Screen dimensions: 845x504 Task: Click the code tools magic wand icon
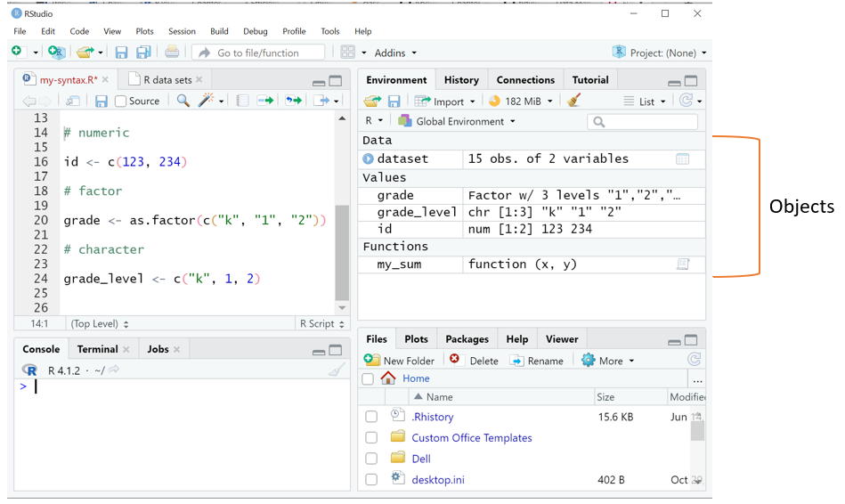(206, 102)
